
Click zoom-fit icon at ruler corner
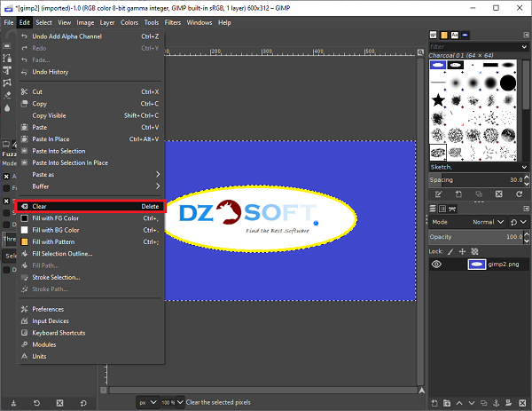coord(420,52)
